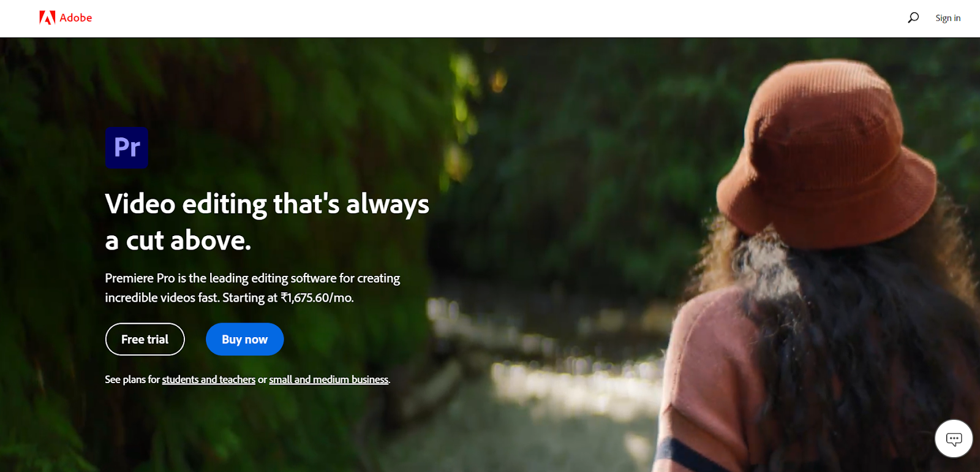This screenshot has height=472, width=980.
Task: Follow the students and teachers link
Action: [x=208, y=379]
